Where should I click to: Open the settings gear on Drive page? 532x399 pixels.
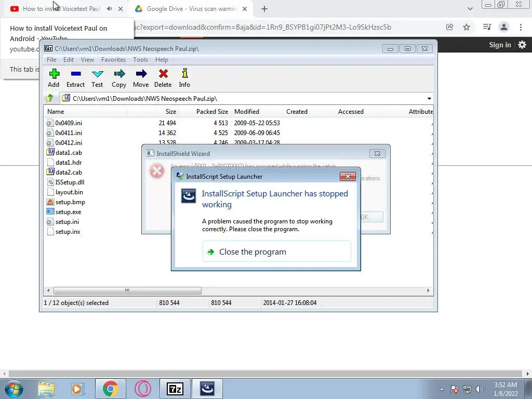tap(522, 45)
